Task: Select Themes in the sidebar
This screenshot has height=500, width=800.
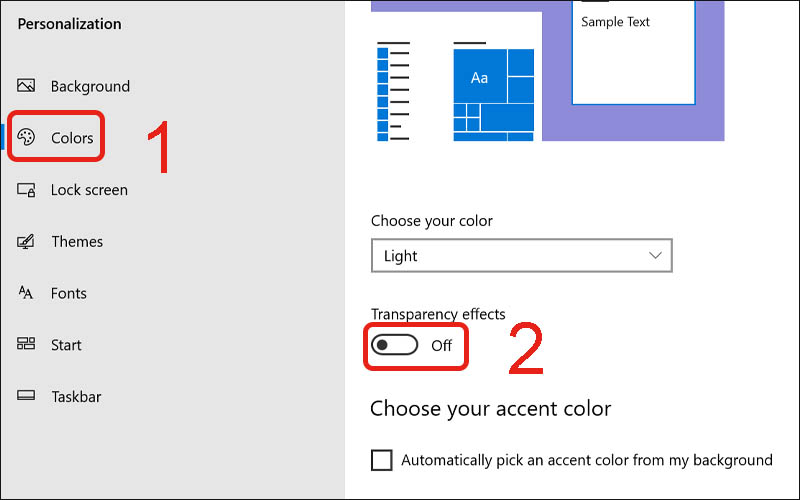Action: 77,242
